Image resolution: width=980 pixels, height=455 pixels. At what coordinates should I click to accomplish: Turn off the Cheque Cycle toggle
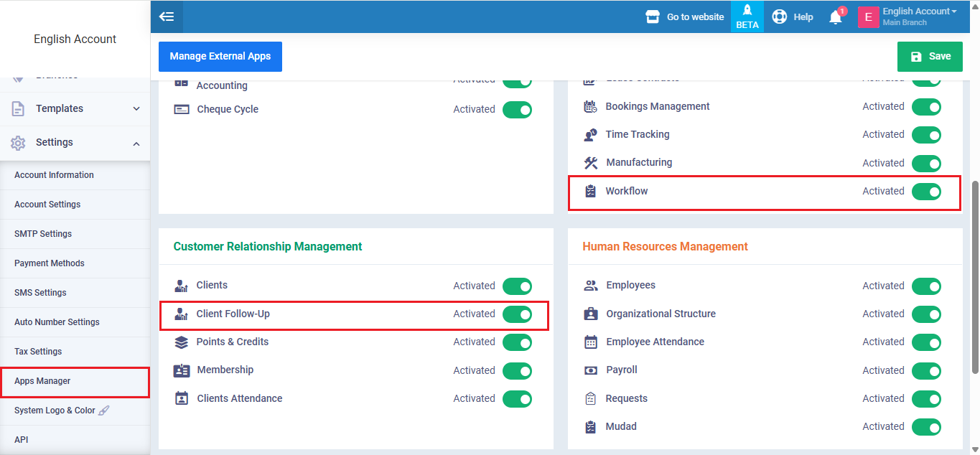[517, 110]
